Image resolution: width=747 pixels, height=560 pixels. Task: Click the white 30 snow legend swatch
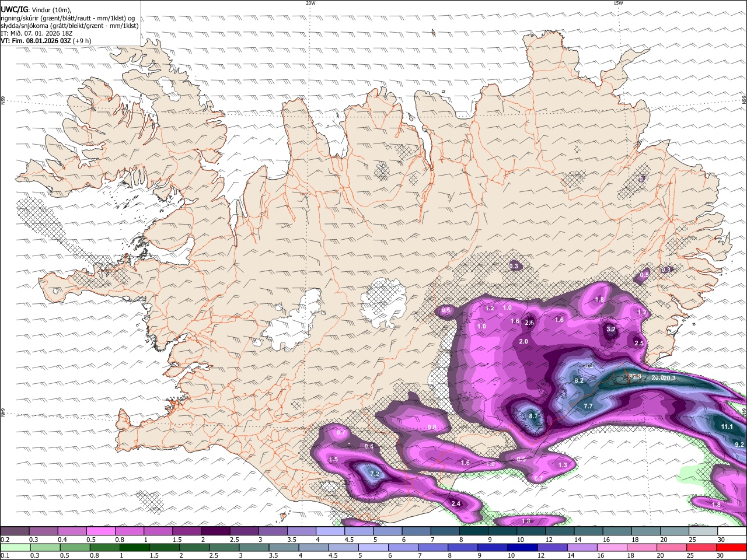coord(732,531)
